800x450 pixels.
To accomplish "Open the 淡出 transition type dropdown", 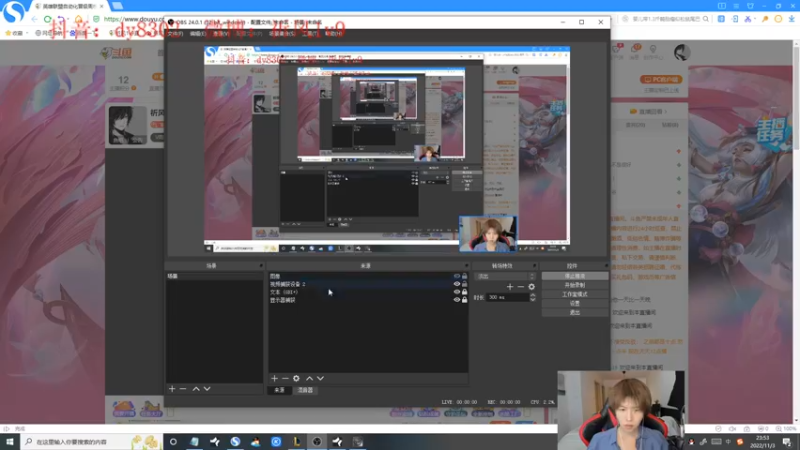I will [x=505, y=276].
